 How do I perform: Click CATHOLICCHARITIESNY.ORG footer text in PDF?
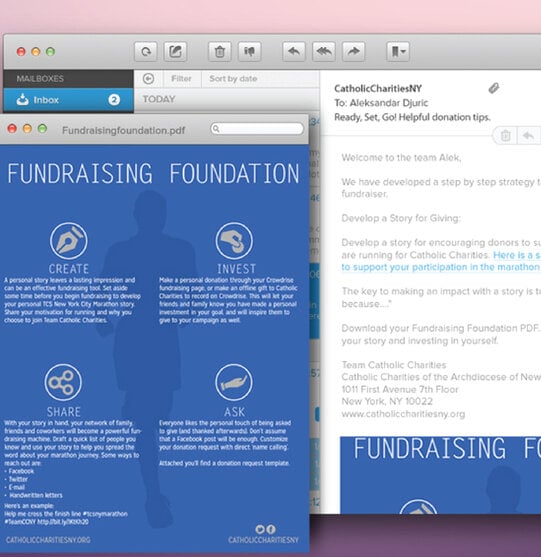(48, 540)
